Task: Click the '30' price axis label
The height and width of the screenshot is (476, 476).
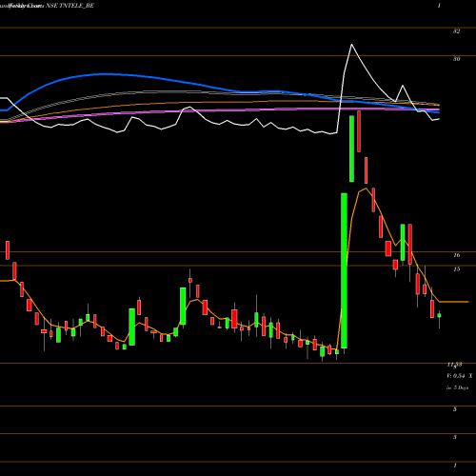Action: click(456, 59)
